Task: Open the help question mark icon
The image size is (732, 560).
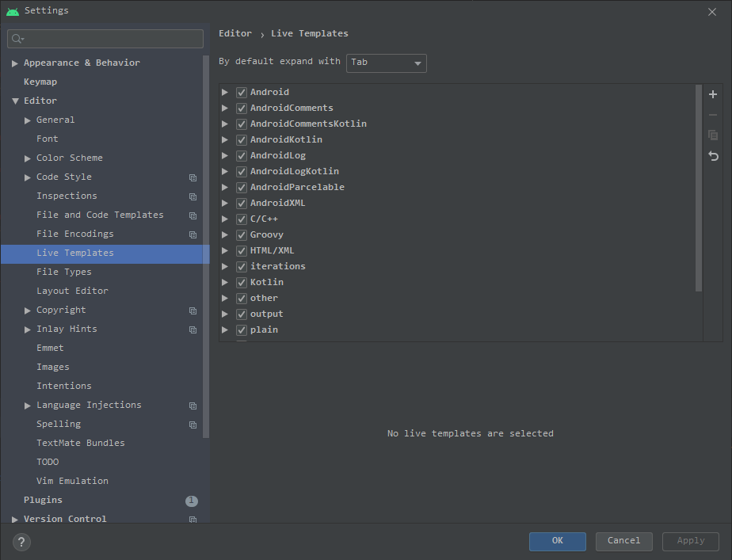Action: click(x=21, y=542)
